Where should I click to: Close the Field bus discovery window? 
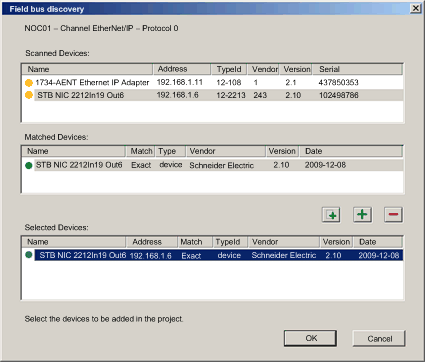[416, 8]
